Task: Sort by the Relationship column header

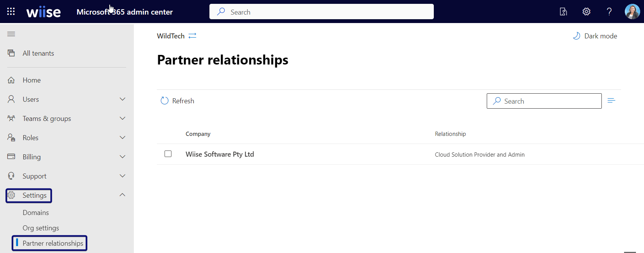Action: [450, 134]
